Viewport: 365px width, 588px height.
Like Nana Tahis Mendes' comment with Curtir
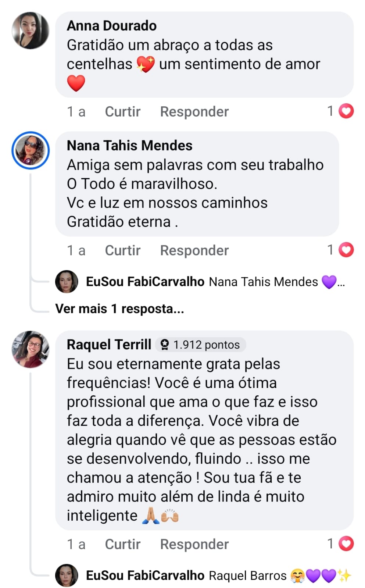[x=122, y=250]
